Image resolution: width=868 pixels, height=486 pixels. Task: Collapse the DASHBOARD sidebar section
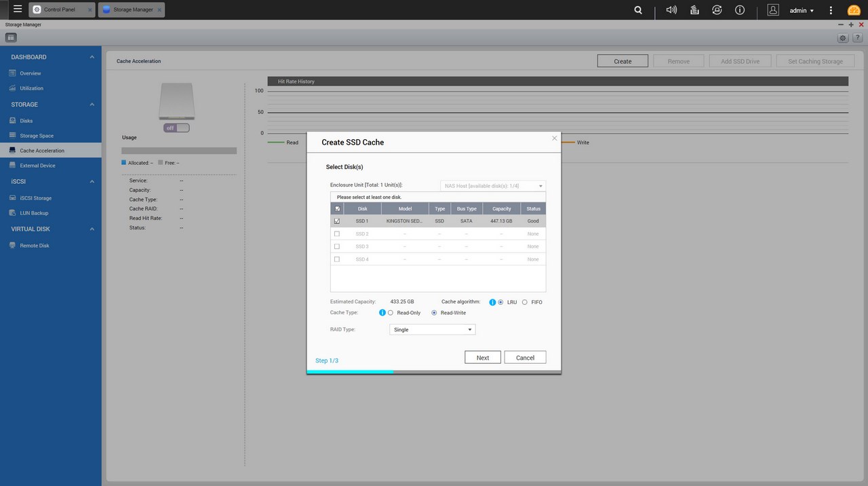[92, 57]
